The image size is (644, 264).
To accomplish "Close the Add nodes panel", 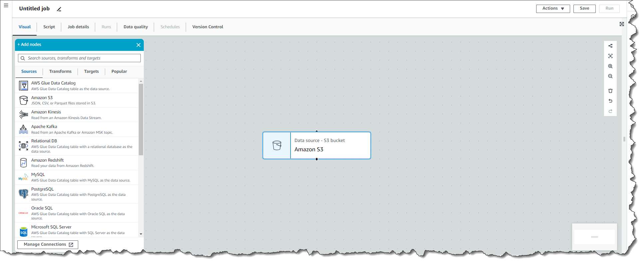I will [x=138, y=45].
